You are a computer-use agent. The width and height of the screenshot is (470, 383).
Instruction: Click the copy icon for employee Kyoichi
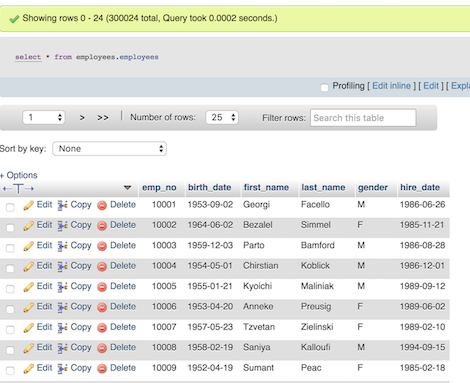pyautogui.click(x=62, y=287)
